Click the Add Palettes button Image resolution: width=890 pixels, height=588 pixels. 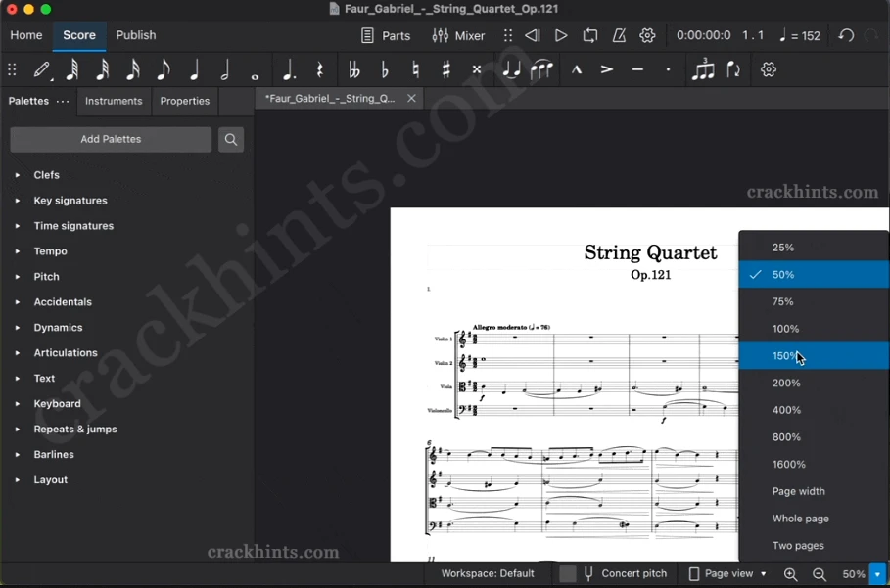pos(110,139)
